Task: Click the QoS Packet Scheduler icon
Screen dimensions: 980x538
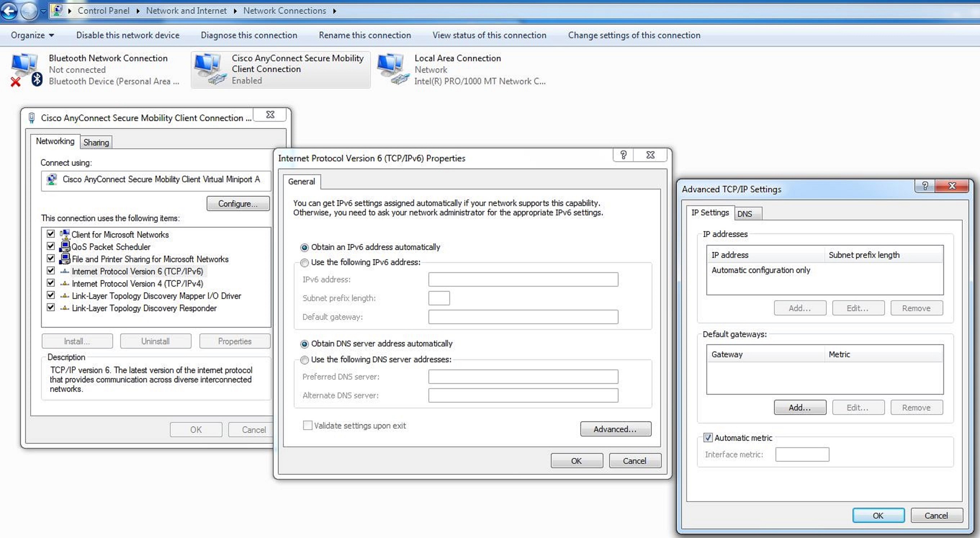Action: coord(65,247)
